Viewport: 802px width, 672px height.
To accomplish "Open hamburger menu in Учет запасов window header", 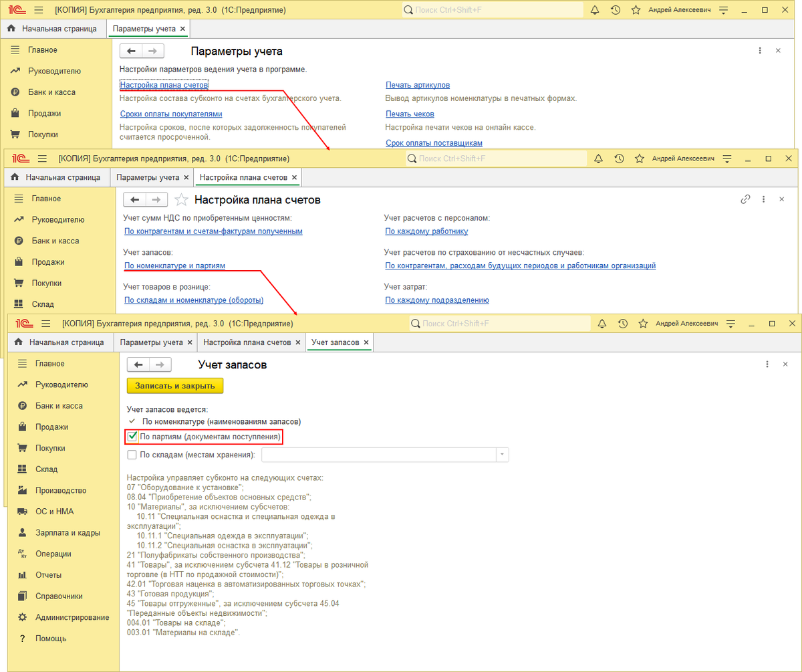I will 45,324.
